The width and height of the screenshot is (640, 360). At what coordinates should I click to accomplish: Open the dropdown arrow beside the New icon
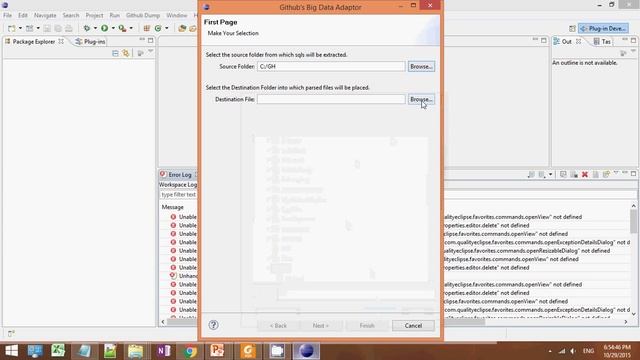[x=20, y=28]
